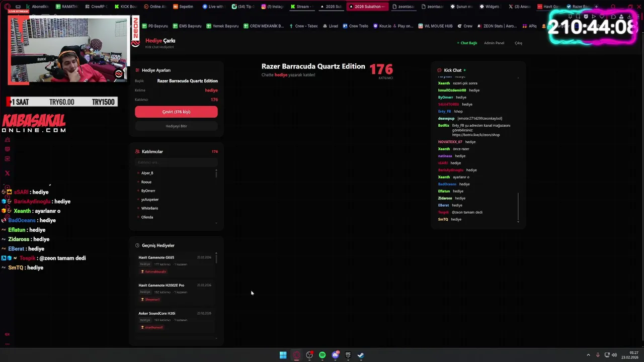Show hidden system tray icons
Image resolution: width=644 pixels, height=362 pixels.
coord(588,355)
